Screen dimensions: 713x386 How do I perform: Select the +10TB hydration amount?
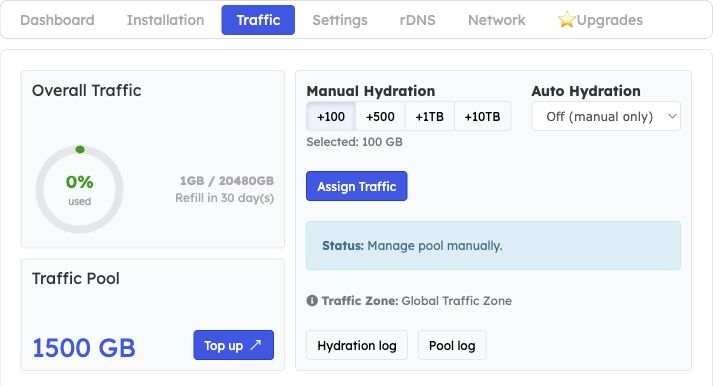(x=482, y=116)
